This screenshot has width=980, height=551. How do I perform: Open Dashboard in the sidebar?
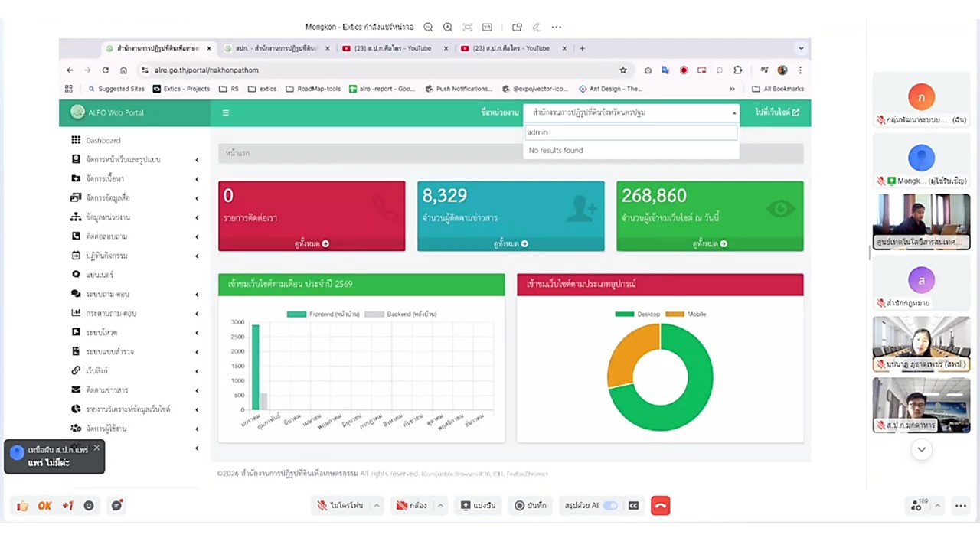click(103, 140)
